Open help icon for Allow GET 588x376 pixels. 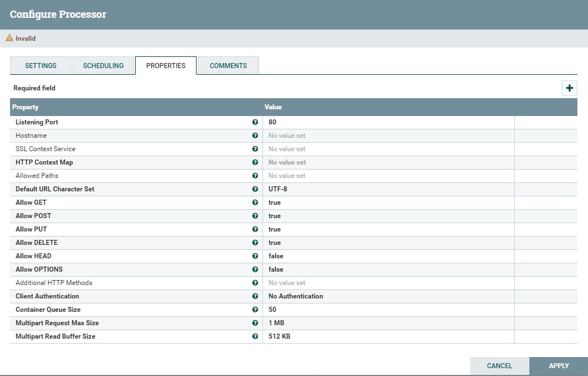[x=255, y=203]
